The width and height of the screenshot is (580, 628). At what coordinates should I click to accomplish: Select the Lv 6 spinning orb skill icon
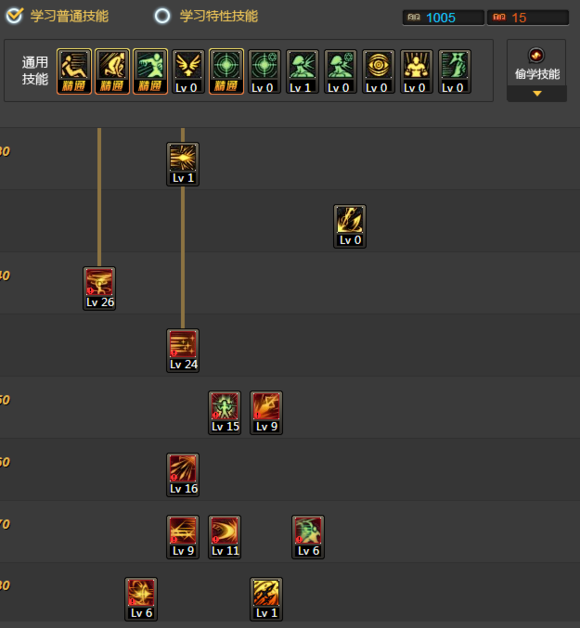pos(141,599)
